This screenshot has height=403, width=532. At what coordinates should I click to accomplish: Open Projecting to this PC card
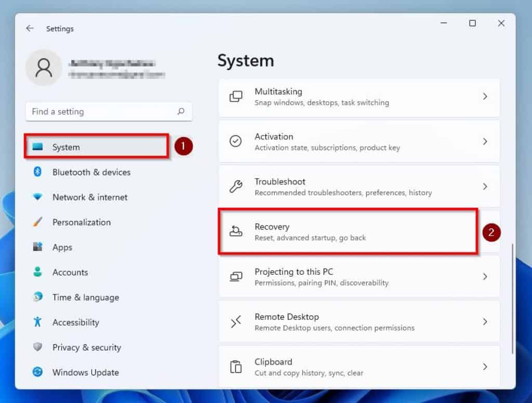(360, 277)
